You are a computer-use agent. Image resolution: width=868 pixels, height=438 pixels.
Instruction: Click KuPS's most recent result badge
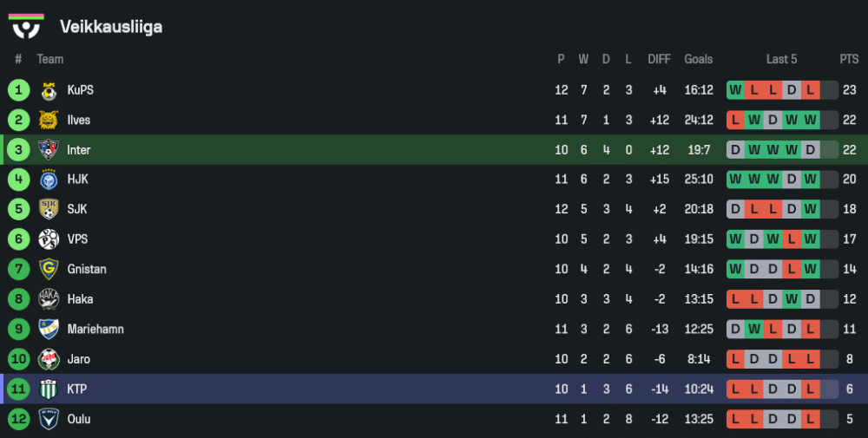[x=810, y=90]
